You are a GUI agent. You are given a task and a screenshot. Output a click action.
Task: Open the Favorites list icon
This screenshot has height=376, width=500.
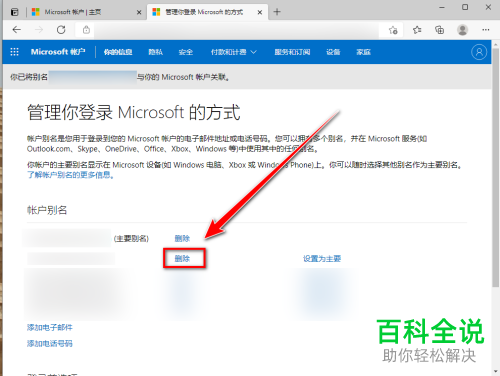click(417, 30)
